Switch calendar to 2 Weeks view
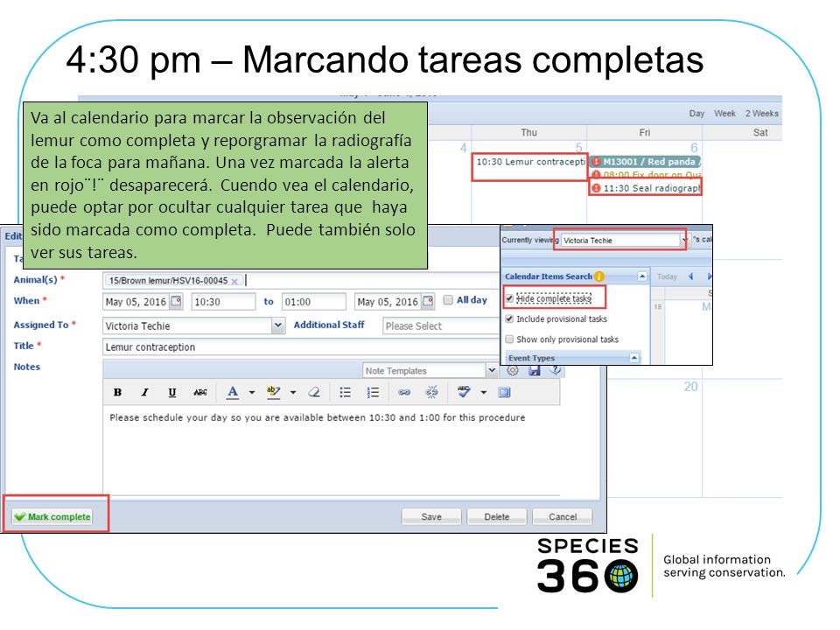Image resolution: width=840 pixels, height=630 pixels. [761, 114]
